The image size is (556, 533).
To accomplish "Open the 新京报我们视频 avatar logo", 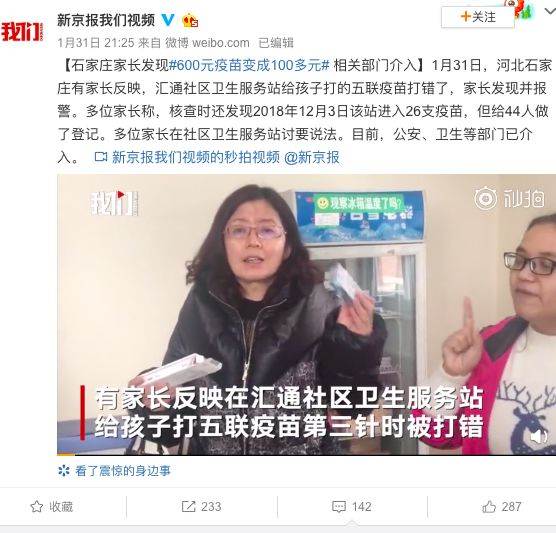I will [x=22, y=32].
